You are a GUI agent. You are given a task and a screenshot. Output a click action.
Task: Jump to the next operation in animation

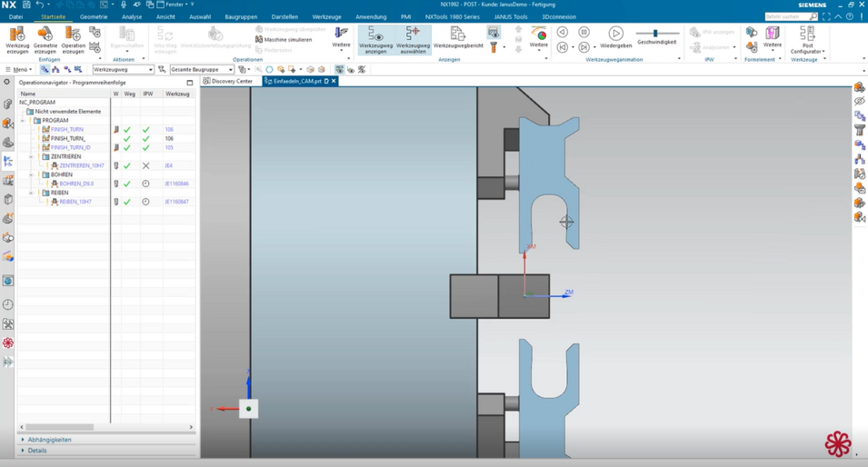click(x=584, y=47)
